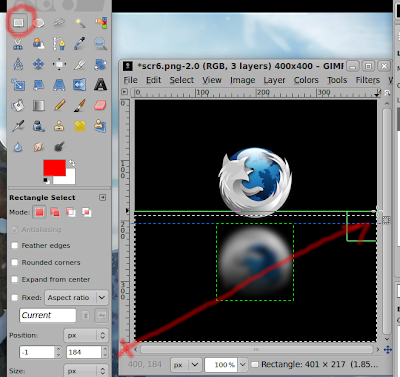Open the Position unit px dropdown
Image resolution: width=400 pixels, height=377 pixels.
[x=86, y=335]
